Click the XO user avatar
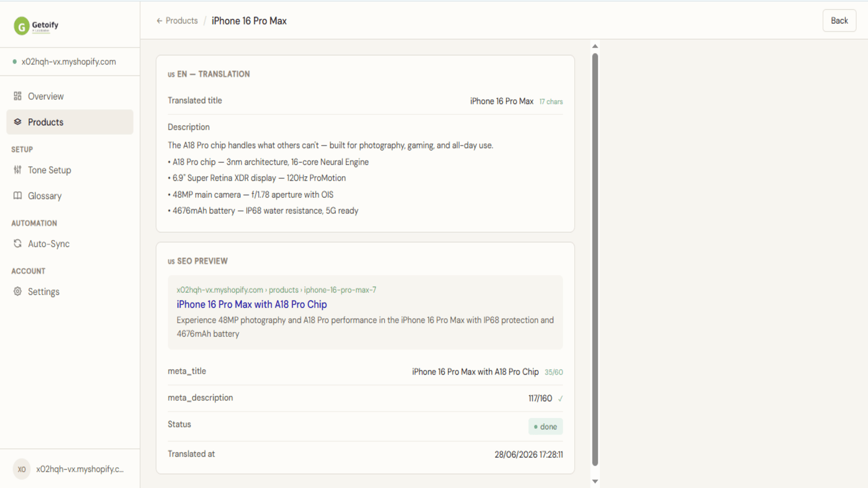 tap(22, 469)
